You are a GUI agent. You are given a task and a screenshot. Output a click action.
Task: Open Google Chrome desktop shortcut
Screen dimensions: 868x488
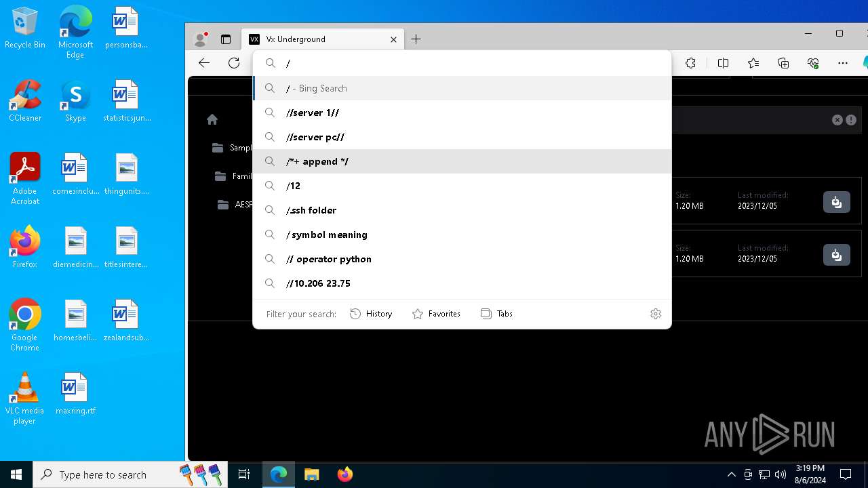pyautogui.click(x=25, y=325)
